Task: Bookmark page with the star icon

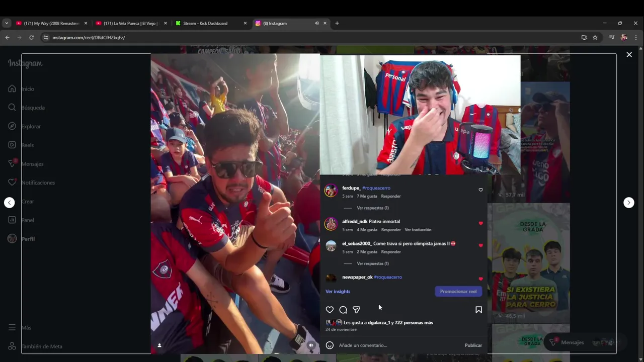Action: pos(595,37)
